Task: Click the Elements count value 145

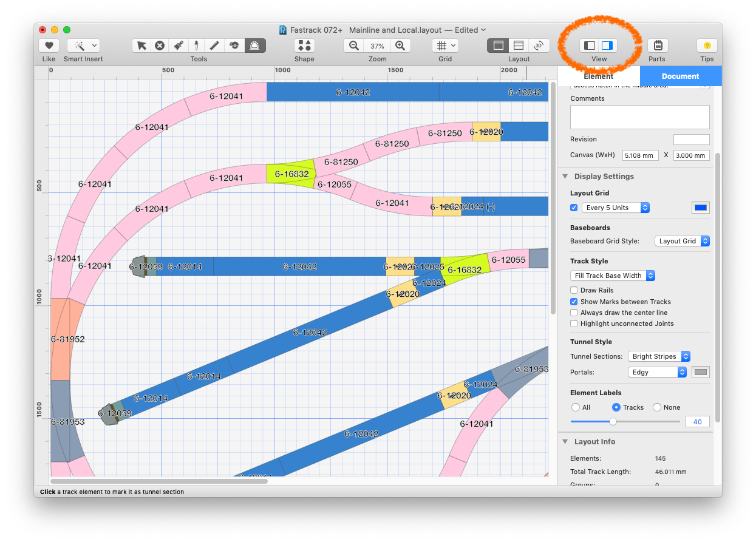Action: point(661,458)
